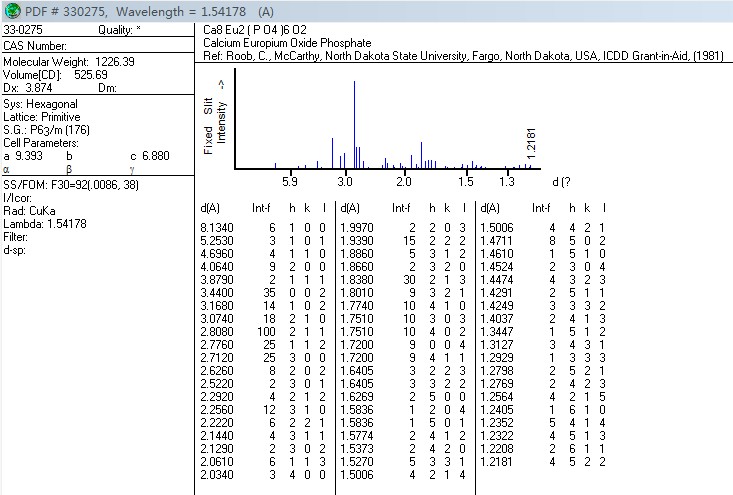The width and height of the screenshot is (733, 495).
Task: Select the d-spacing row 2.2560
Action: pyautogui.click(x=263, y=410)
